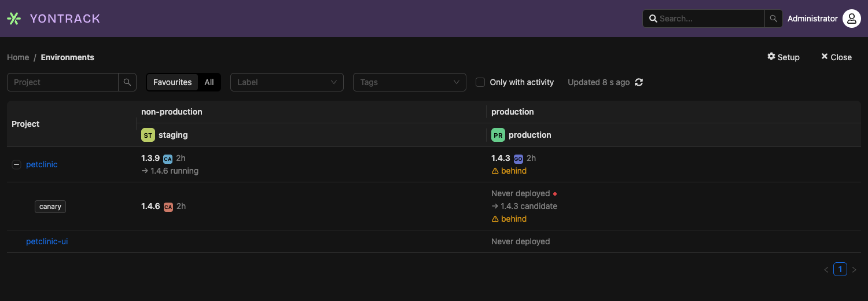Click the CA badge next to version 1.3.9
The width and height of the screenshot is (868, 301).
coord(168,159)
